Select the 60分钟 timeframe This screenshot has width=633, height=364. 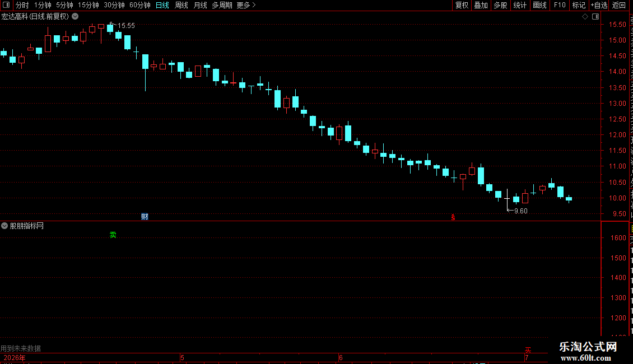(139, 5)
